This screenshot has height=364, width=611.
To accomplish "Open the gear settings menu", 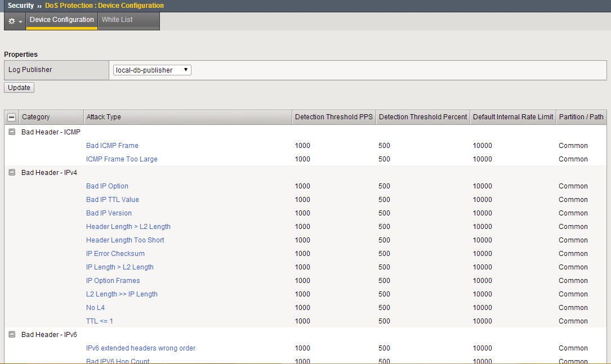I will [15, 21].
